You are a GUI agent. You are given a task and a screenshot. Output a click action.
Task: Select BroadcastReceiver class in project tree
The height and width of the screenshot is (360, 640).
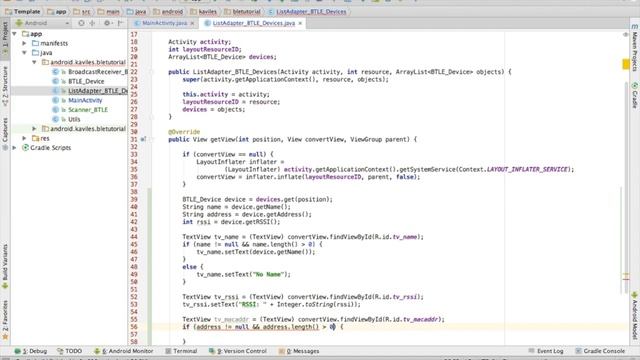coord(98,72)
